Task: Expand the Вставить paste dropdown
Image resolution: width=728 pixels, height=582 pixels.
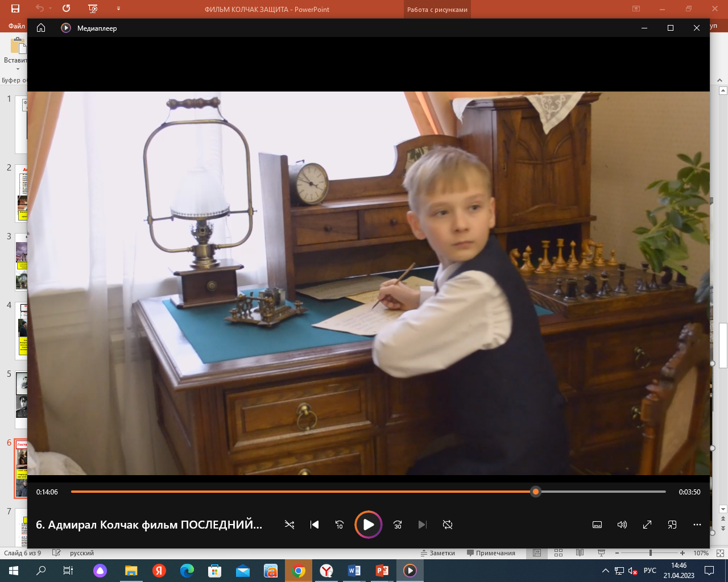Action: (17, 69)
